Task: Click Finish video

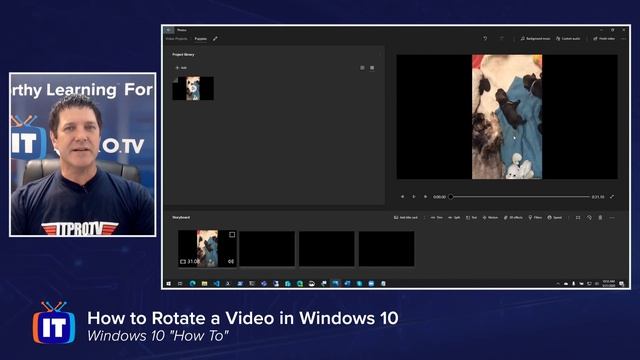Action: coord(604,38)
